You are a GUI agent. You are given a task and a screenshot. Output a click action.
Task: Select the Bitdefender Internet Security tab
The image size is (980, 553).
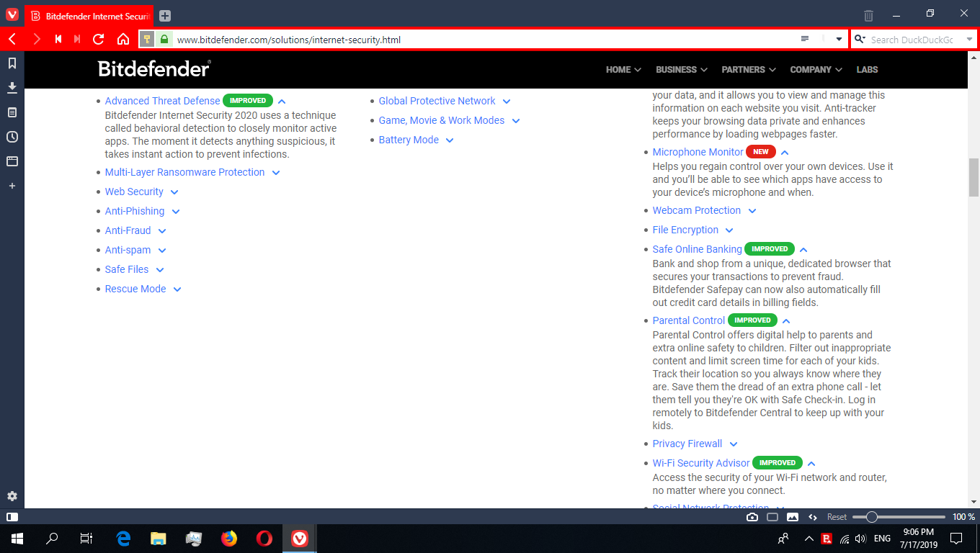point(89,16)
